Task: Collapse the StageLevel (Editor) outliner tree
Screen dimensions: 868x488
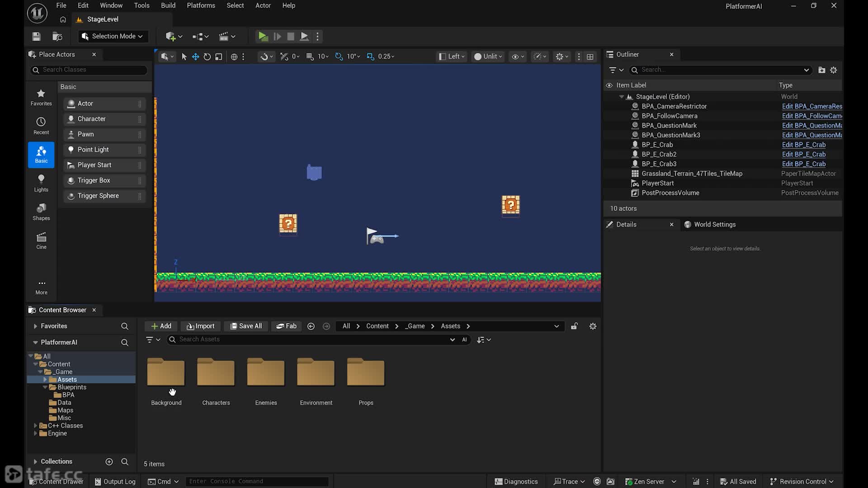Action: tap(622, 97)
